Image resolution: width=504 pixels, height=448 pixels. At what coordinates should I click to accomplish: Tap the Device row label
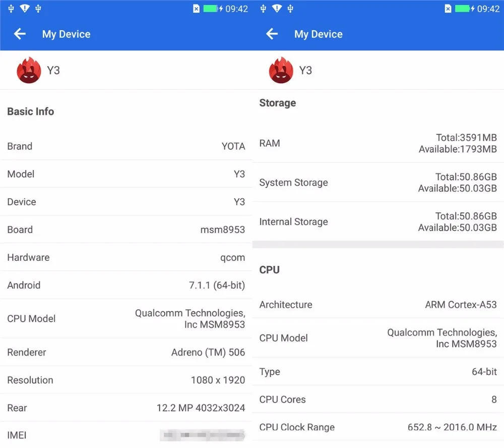(x=22, y=202)
